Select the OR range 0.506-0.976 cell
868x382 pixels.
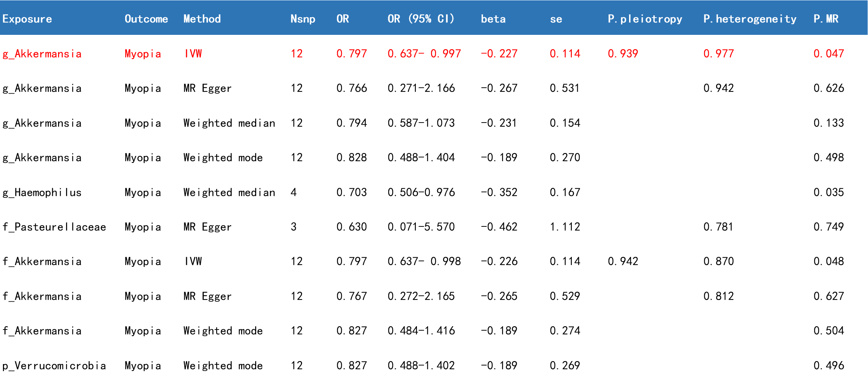421,192
